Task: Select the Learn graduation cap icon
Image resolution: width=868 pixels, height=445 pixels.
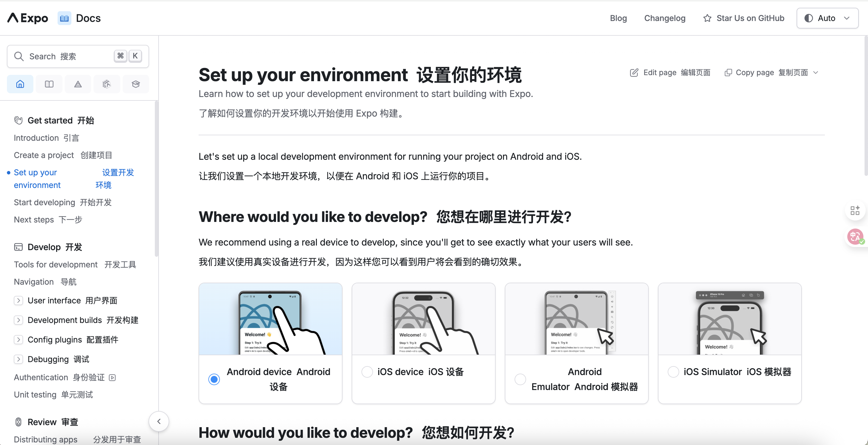Action: (136, 83)
